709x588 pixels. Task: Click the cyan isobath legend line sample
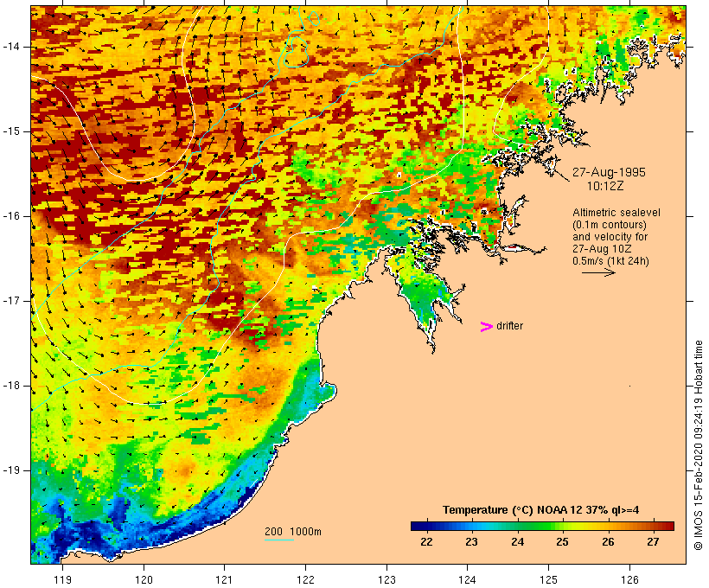[x=279, y=540]
